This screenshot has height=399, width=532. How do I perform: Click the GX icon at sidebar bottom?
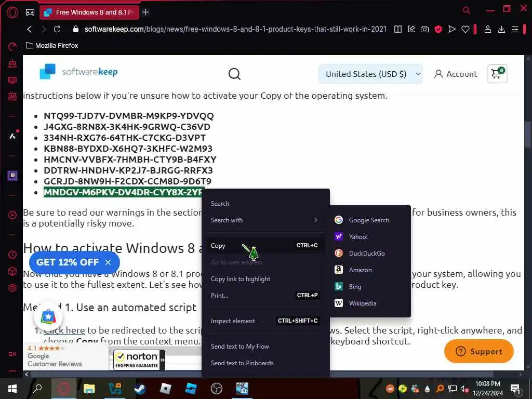(12, 354)
